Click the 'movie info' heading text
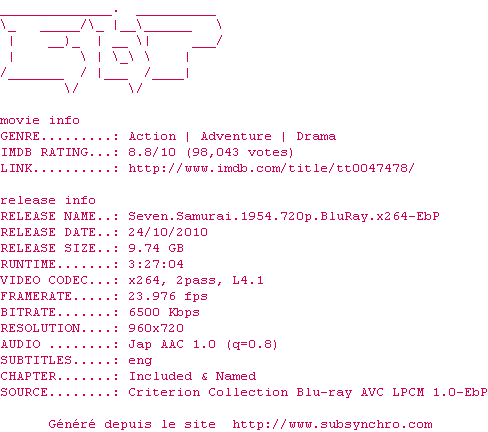Screen dimensions: 488x432 40,120
